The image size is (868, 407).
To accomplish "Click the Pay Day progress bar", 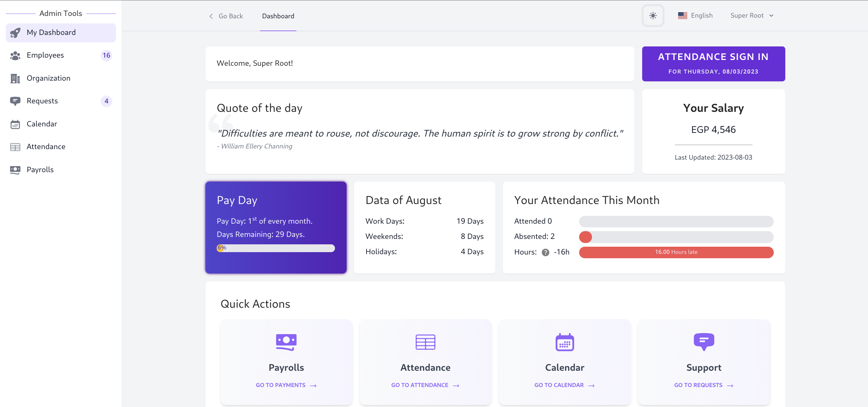I will 276,248.
